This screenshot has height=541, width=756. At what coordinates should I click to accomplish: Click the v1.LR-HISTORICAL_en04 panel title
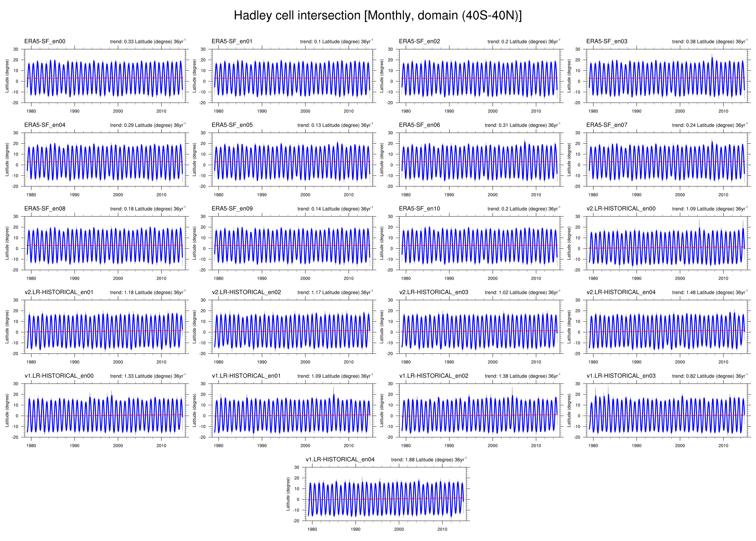(x=340, y=460)
